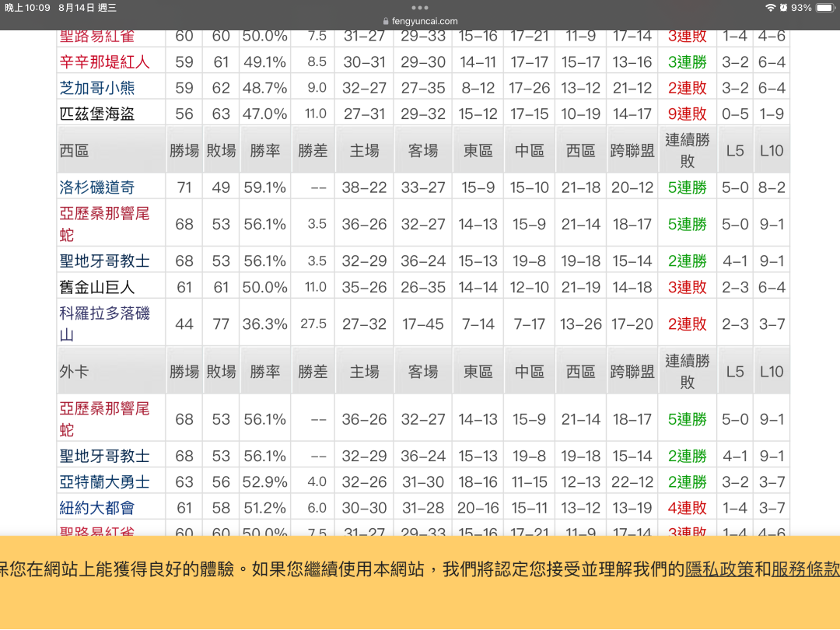
Task: Select the 匹茲堡海盜 team name
Action: pos(97,114)
